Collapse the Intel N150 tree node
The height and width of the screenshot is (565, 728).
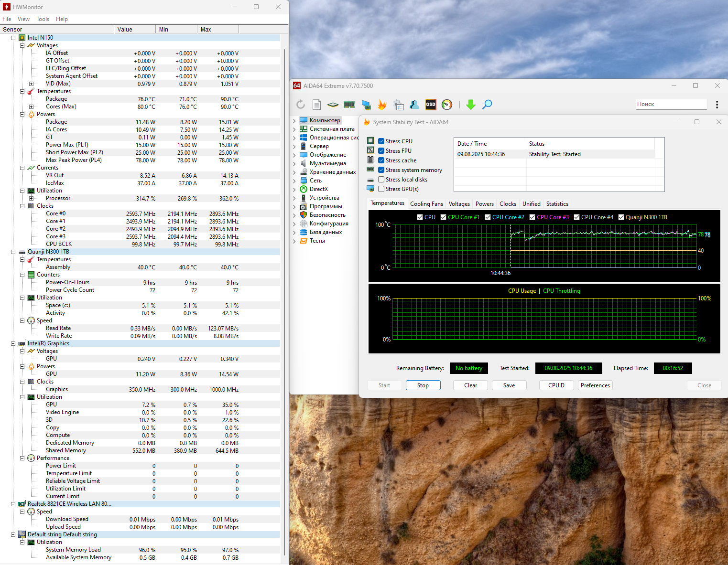pos(13,38)
